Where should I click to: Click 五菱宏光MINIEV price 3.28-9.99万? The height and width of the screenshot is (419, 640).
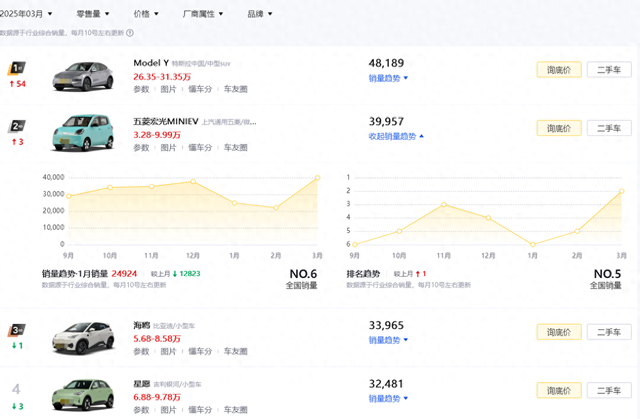[157, 135]
